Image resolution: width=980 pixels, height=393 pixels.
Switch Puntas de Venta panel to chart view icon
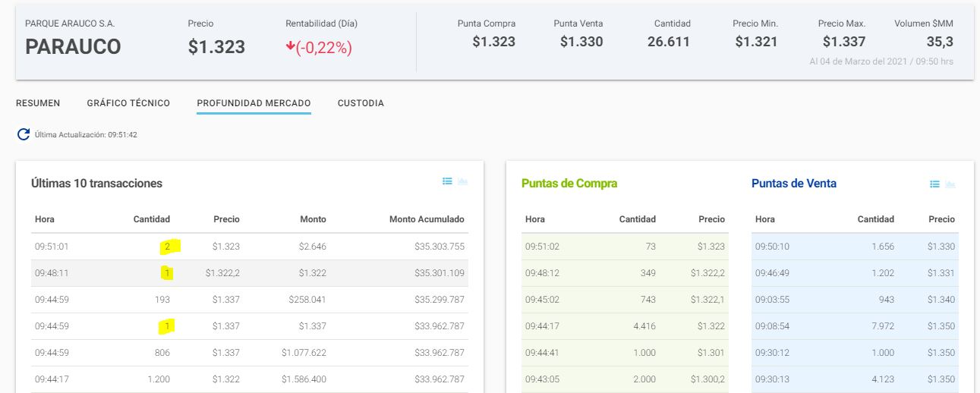click(950, 184)
